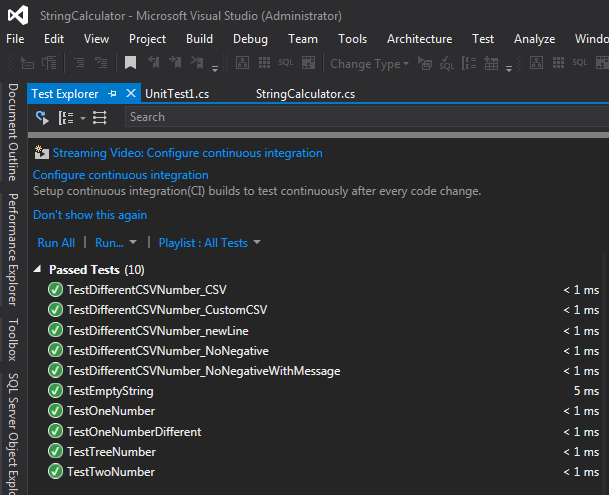The height and width of the screenshot is (495, 609).
Task: Open the Streaming Video: Configure continuous integration link
Action: [x=187, y=153]
